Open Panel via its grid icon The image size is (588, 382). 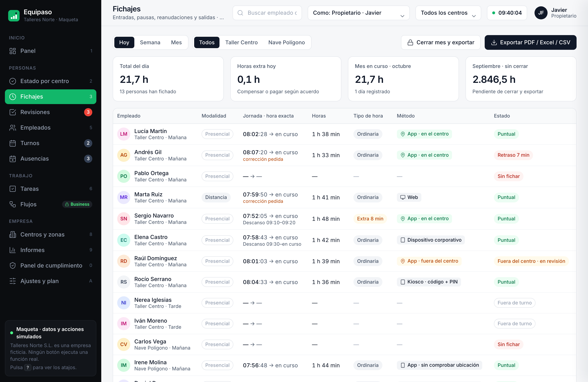[x=13, y=51]
